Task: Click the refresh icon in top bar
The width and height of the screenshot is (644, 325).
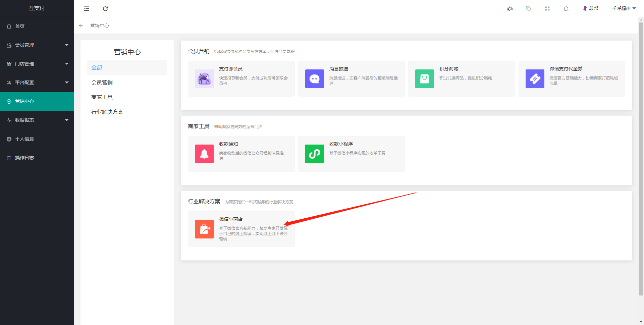Action: [x=105, y=9]
